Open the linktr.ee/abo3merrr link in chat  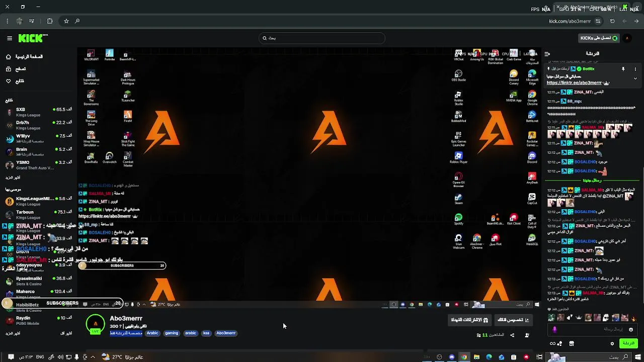[574, 82]
